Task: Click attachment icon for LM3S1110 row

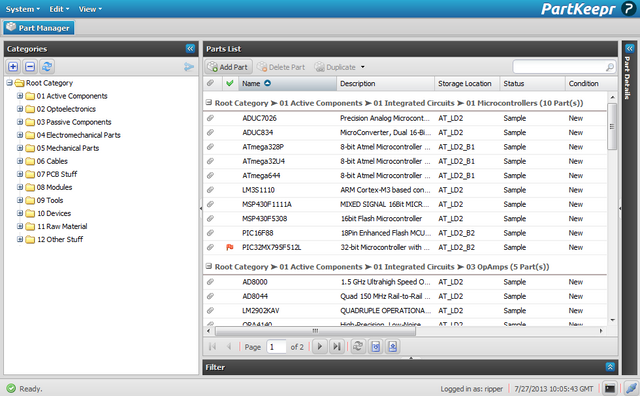Action: tap(210, 190)
